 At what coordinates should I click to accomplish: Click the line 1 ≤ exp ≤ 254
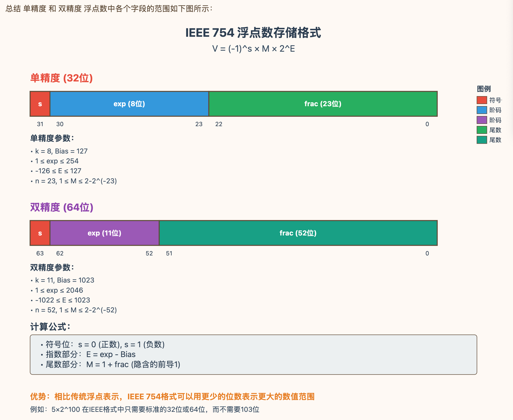(55, 161)
